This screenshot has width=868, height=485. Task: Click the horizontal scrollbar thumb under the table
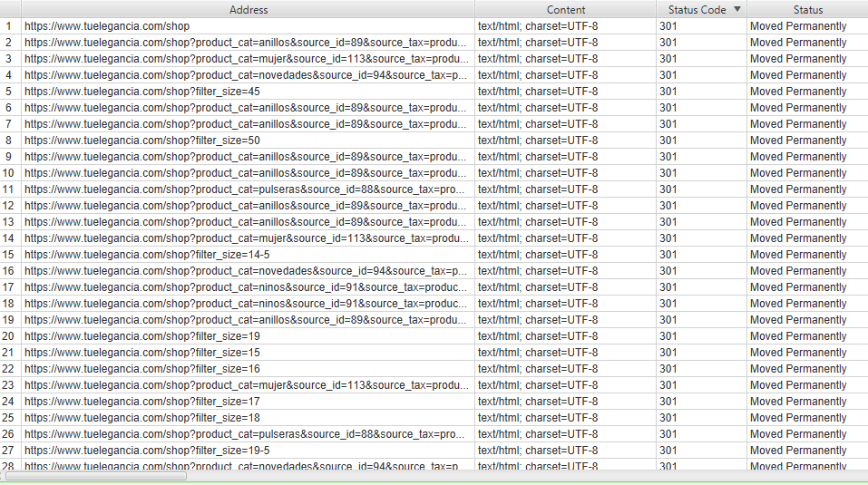[96, 476]
